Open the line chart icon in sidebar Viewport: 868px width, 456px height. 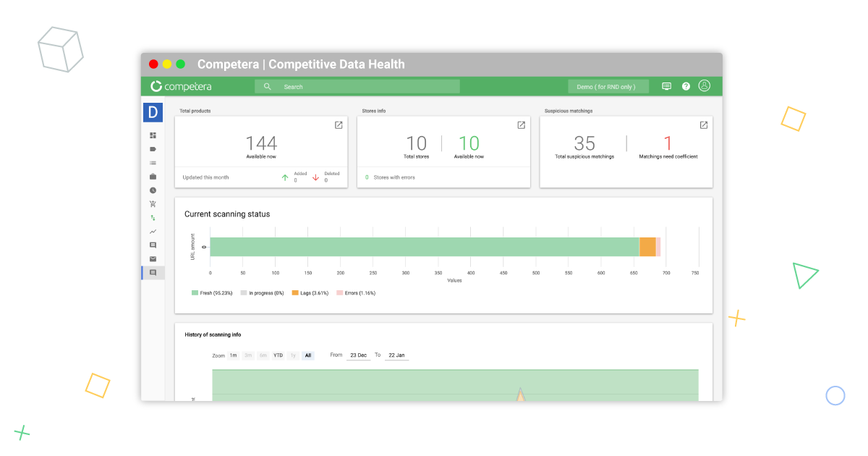[153, 231]
